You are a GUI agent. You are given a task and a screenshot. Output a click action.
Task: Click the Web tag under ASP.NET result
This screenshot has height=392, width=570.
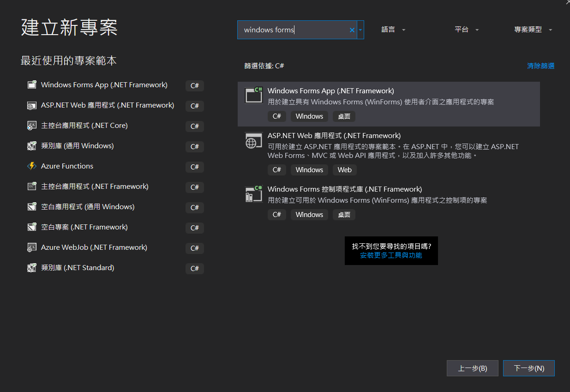pyautogui.click(x=344, y=170)
